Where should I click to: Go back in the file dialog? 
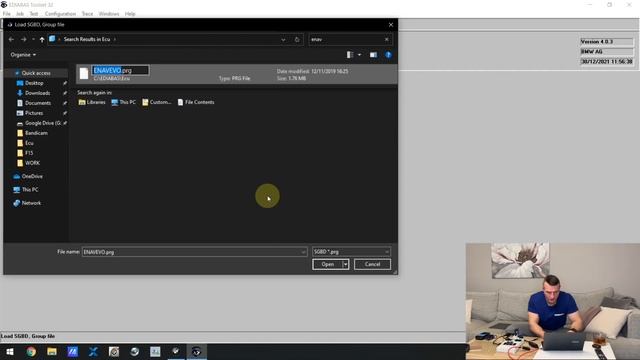(11, 40)
